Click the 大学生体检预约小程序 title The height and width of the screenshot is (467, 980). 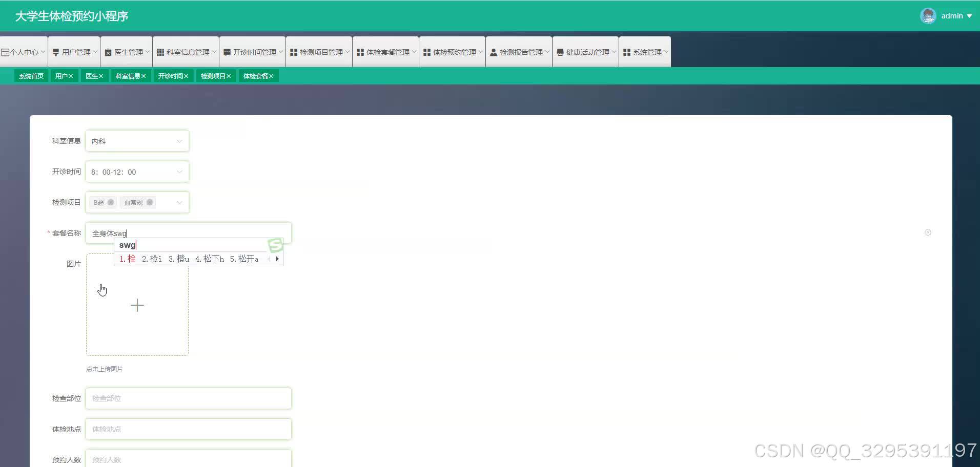(72, 16)
